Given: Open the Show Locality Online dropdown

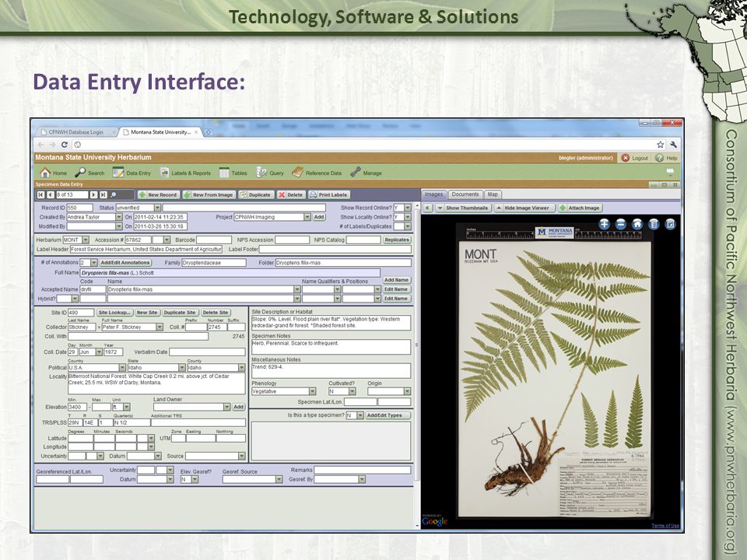Looking at the screenshot, I should click(407, 217).
